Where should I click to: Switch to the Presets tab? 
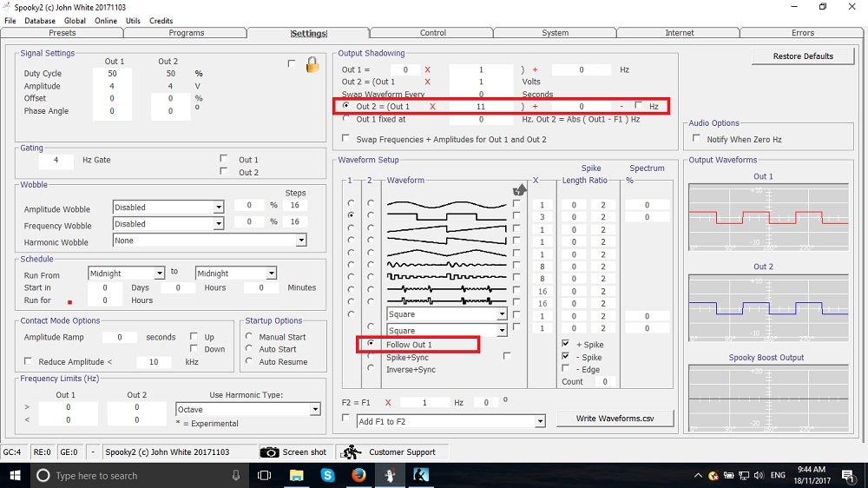point(62,33)
